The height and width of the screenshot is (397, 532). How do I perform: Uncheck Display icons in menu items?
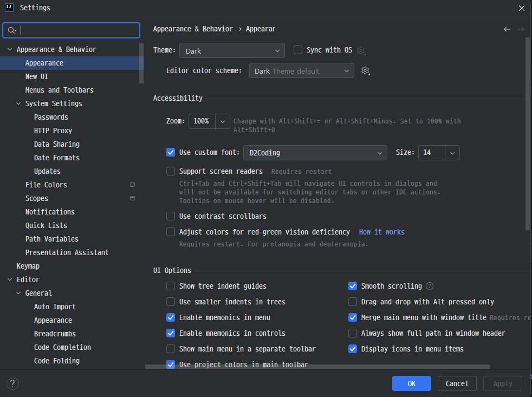pyautogui.click(x=353, y=349)
